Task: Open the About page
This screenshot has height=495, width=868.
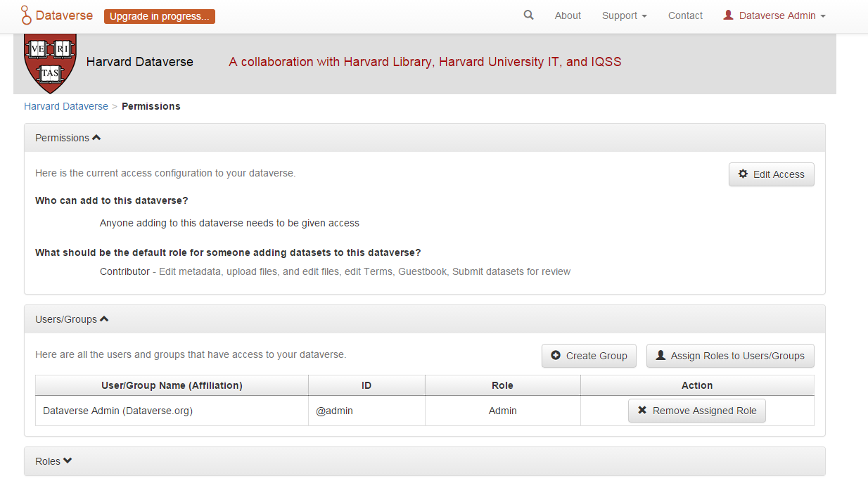Action: 568,15
